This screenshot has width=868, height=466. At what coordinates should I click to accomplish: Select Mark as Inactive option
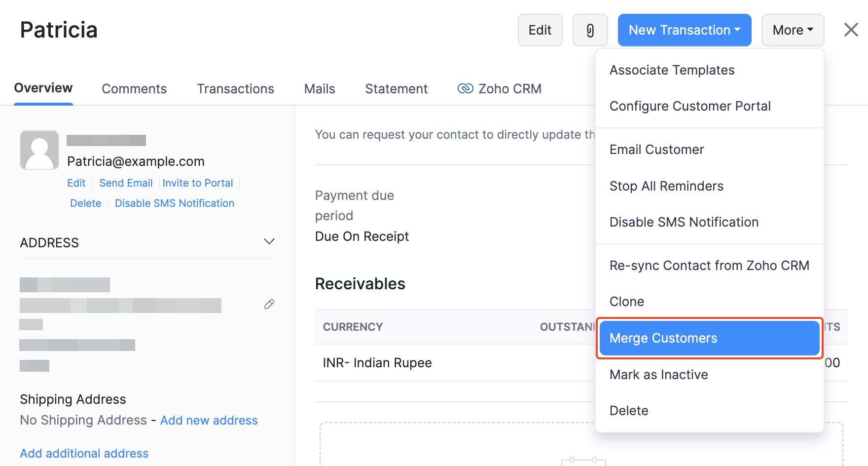pyautogui.click(x=659, y=374)
